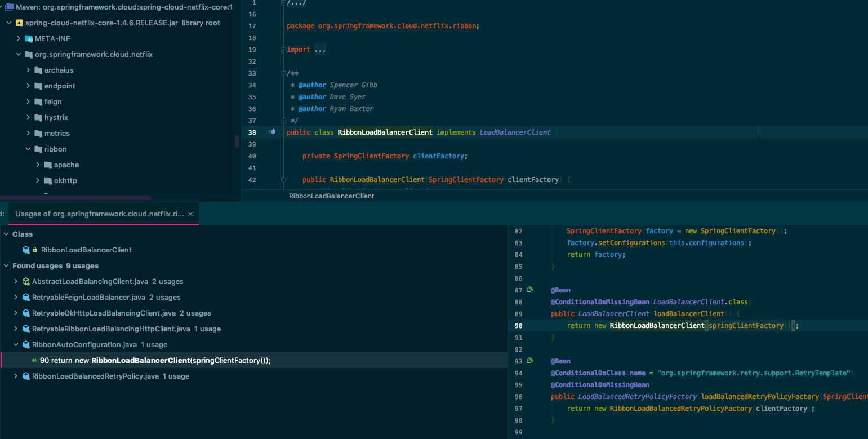Image resolution: width=868 pixels, height=439 pixels.
Task: Click the apache package folder icon
Action: pos(48,165)
